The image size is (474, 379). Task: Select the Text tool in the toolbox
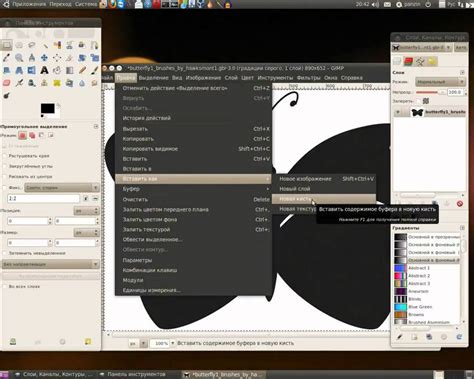tap(44, 70)
